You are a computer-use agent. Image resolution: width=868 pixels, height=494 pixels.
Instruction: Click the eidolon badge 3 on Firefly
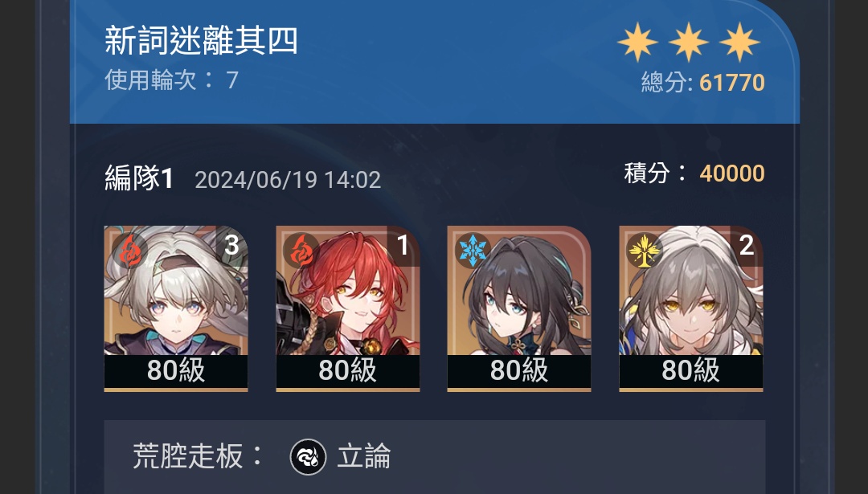click(x=232, y=245)
